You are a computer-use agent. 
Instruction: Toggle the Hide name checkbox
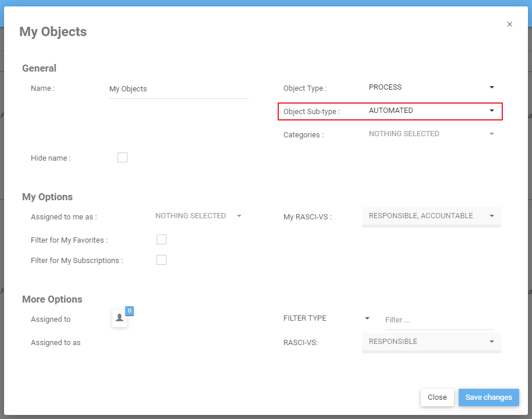[x=122, y=158]
